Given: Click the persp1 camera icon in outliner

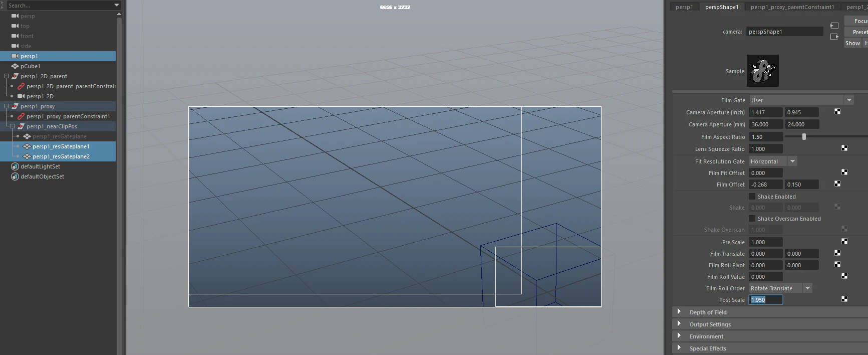Looking at the screenshot, I should 15,56.
